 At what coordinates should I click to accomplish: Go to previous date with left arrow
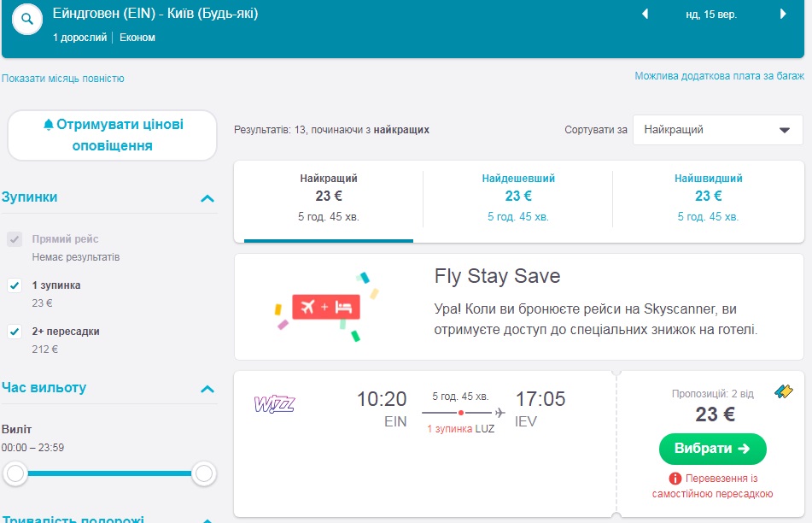click(x=645, y=15)
